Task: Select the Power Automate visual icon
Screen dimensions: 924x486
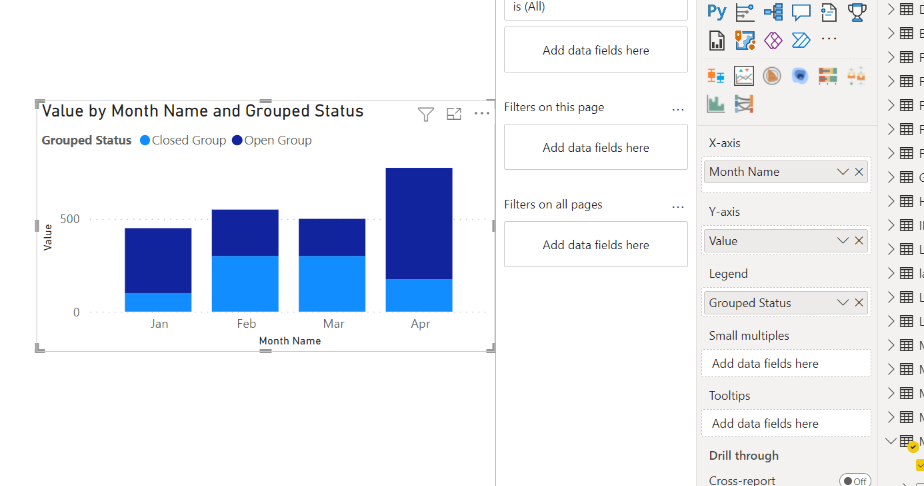Action: coord(801,40)
